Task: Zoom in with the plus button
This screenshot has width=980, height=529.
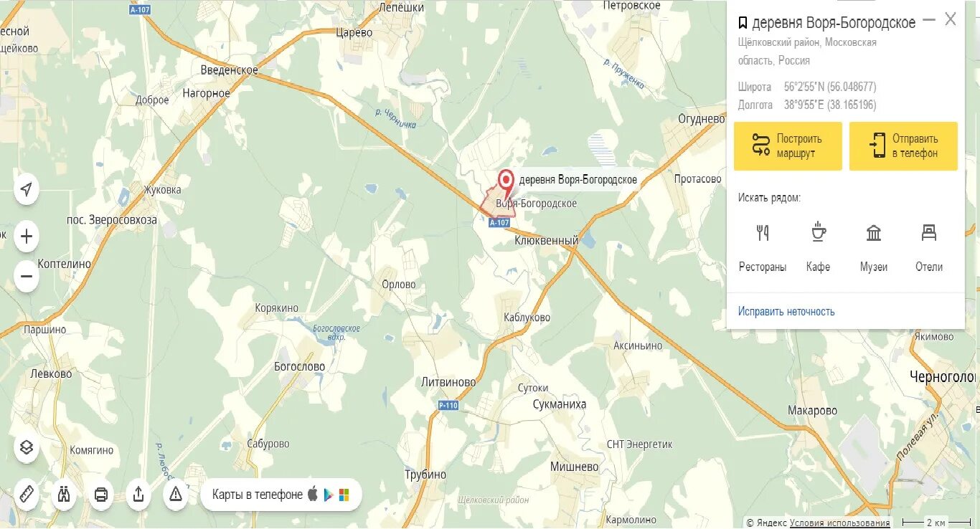Action: [27, 237]
